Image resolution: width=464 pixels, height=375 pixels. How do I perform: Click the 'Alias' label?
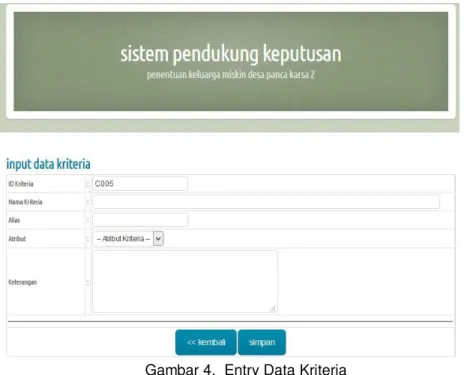pyautogui.click(x=14, y=220)
